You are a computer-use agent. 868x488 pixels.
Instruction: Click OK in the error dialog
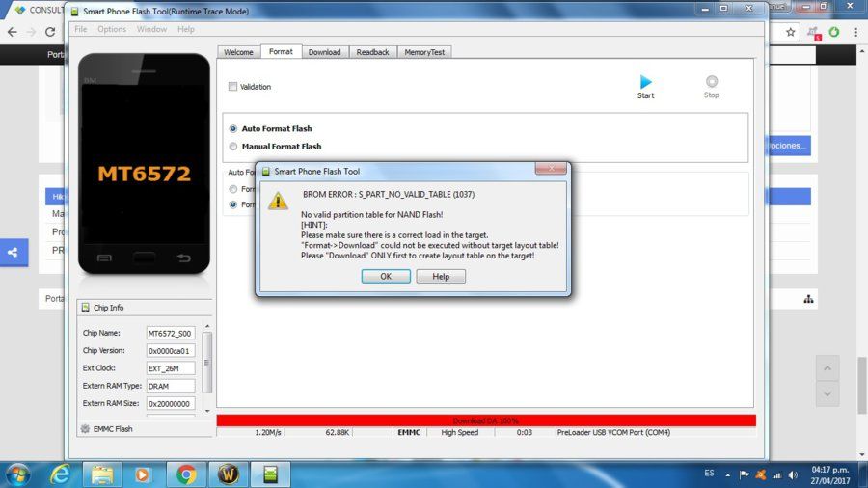[x=386, y=276]
